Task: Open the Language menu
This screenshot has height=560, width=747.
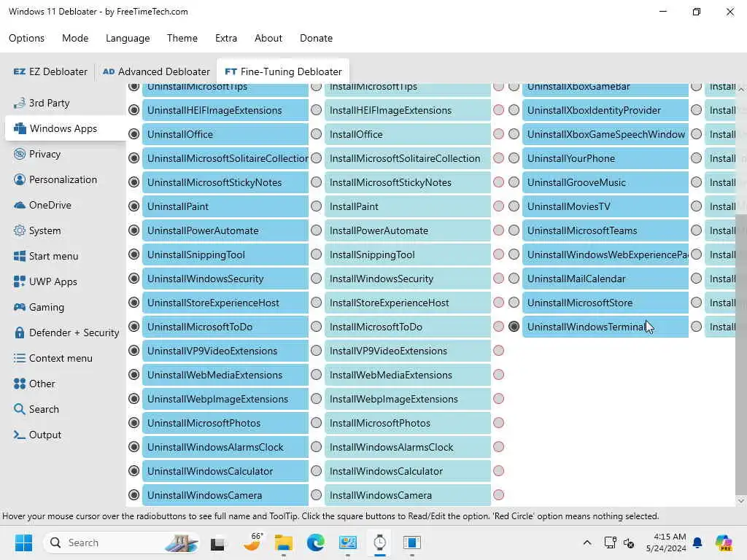Action: coord(128,38)
